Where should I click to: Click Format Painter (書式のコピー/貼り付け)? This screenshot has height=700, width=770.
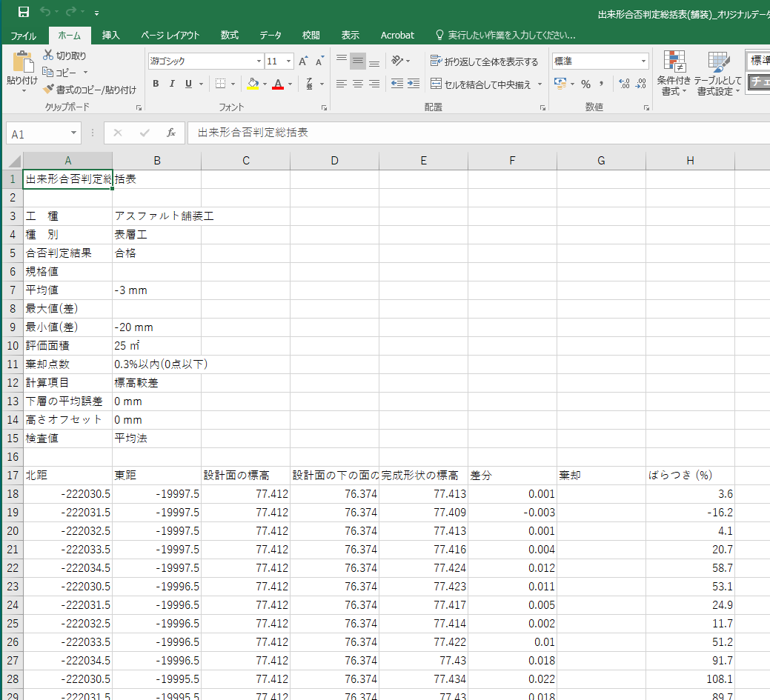tap(90, 90)
